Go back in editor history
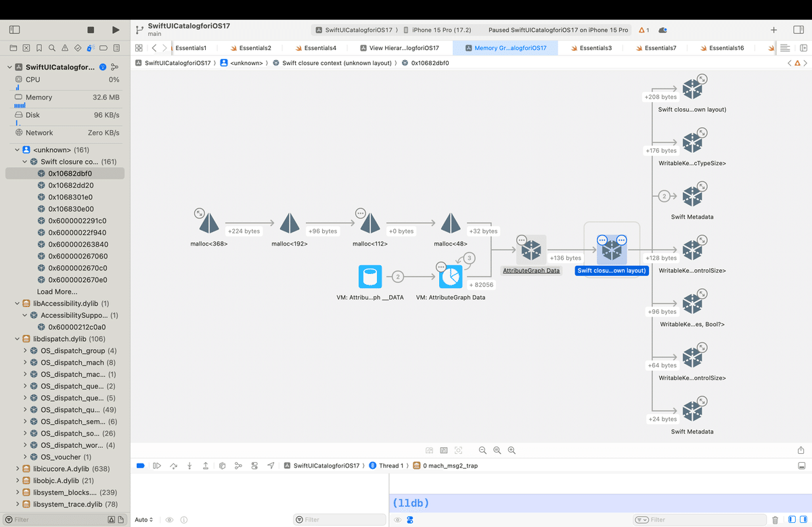The height and width of the screenshot is (527, 812). [154, 48]
